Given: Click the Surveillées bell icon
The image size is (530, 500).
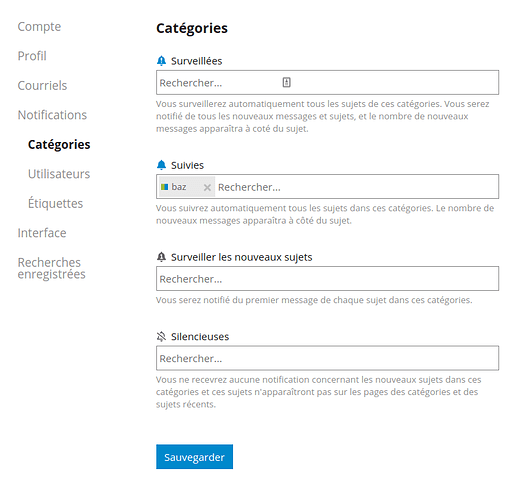Looking at the screenshot, I should click(162, 61).
